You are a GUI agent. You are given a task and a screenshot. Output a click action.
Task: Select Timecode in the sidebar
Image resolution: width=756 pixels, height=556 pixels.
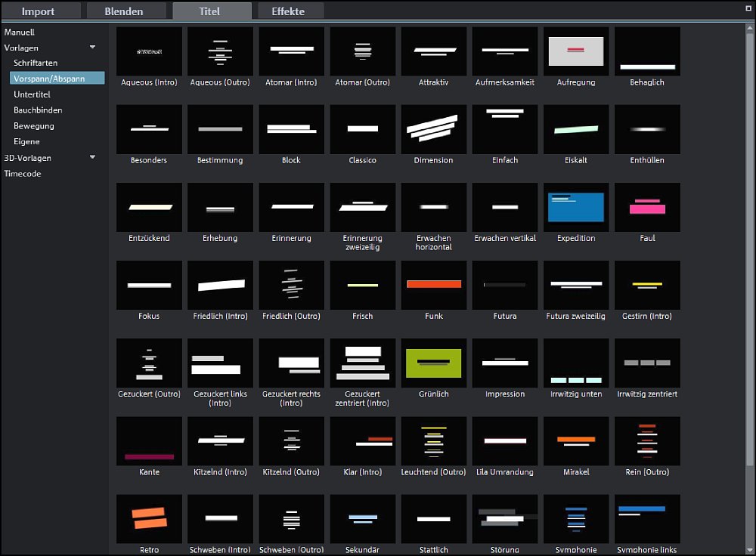[x=23, y=174]
